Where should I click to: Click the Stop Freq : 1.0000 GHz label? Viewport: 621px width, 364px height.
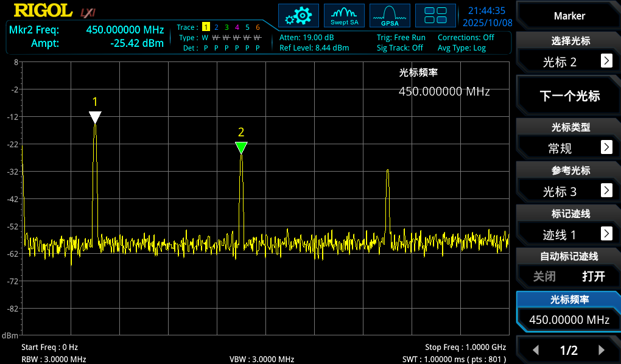465,347
